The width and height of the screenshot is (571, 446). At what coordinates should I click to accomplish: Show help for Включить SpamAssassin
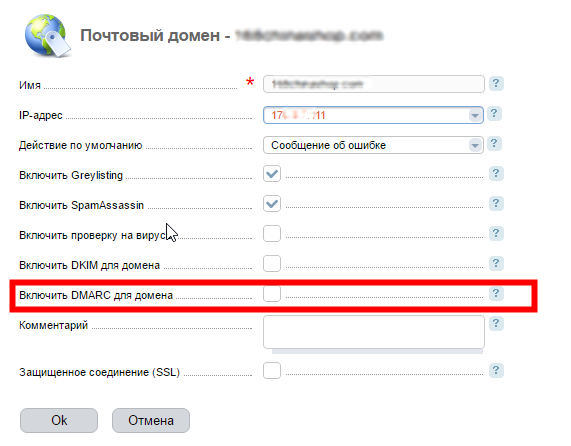tap(496, 204)
